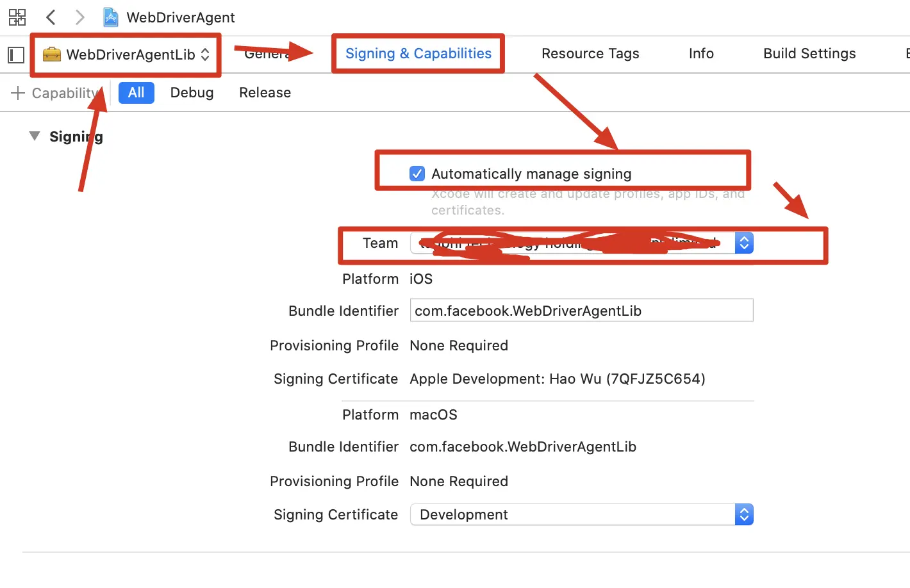The height and width of the screenshot is (588, 910).
Task: Uncheck Automatically manage signing
Action: pyautogui.click(x=417, y=174)
